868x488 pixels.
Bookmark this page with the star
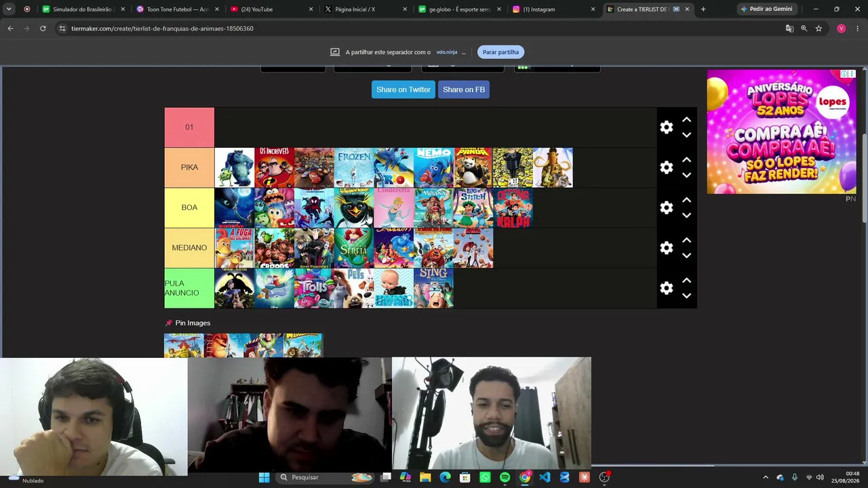[818, 28]
